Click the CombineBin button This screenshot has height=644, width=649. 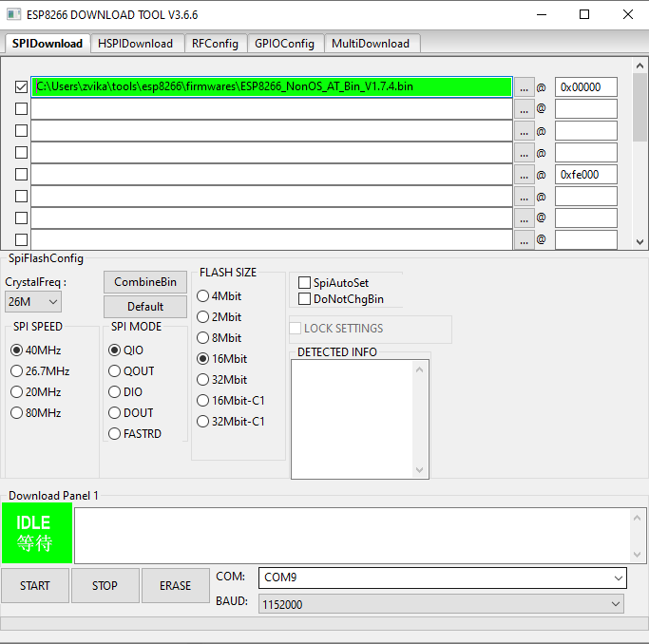pyautogui.click(x=145, y=282)
